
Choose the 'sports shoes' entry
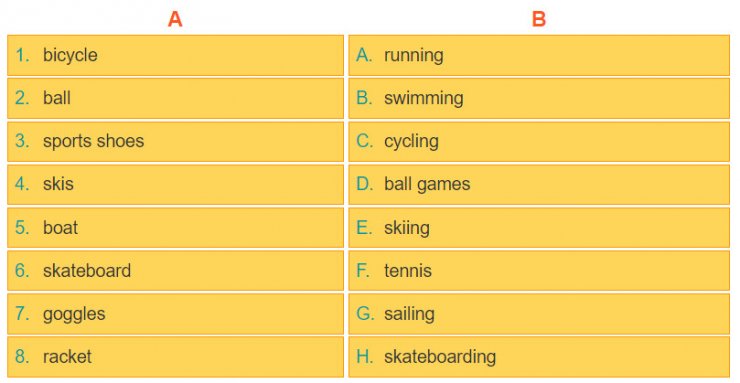(175, 141)
